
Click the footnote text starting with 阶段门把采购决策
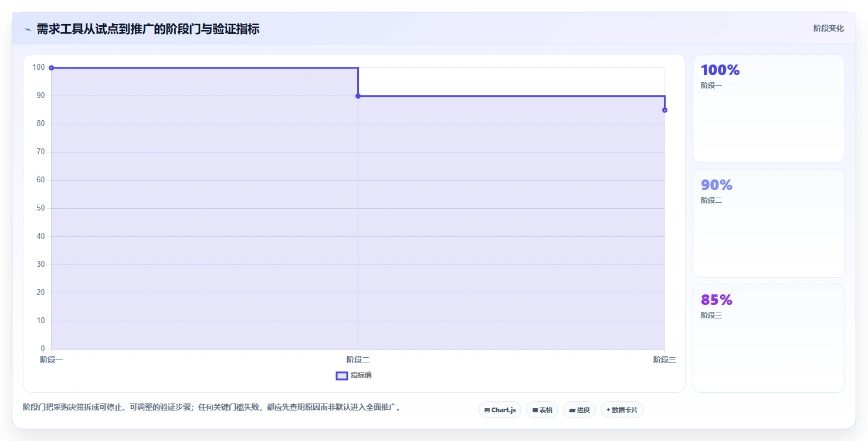tap(213, 407)
